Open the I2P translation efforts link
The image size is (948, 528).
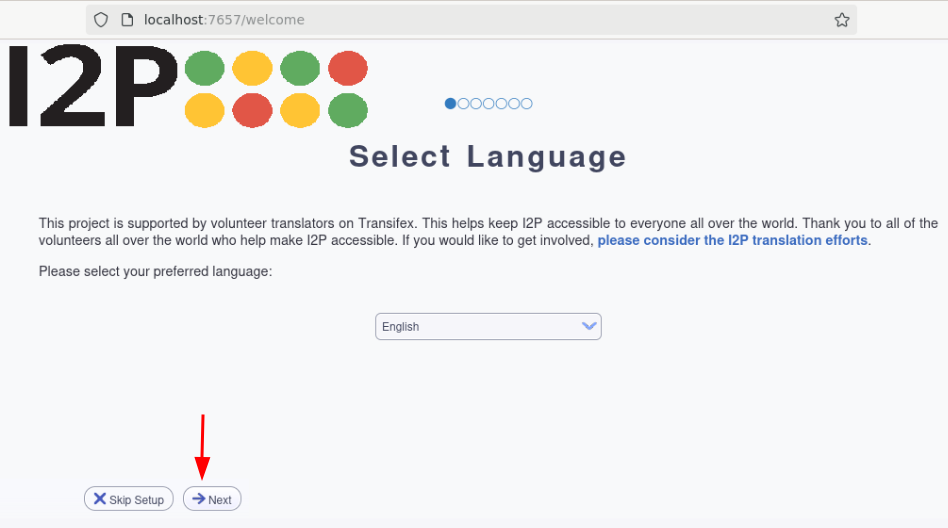point(732,240)
